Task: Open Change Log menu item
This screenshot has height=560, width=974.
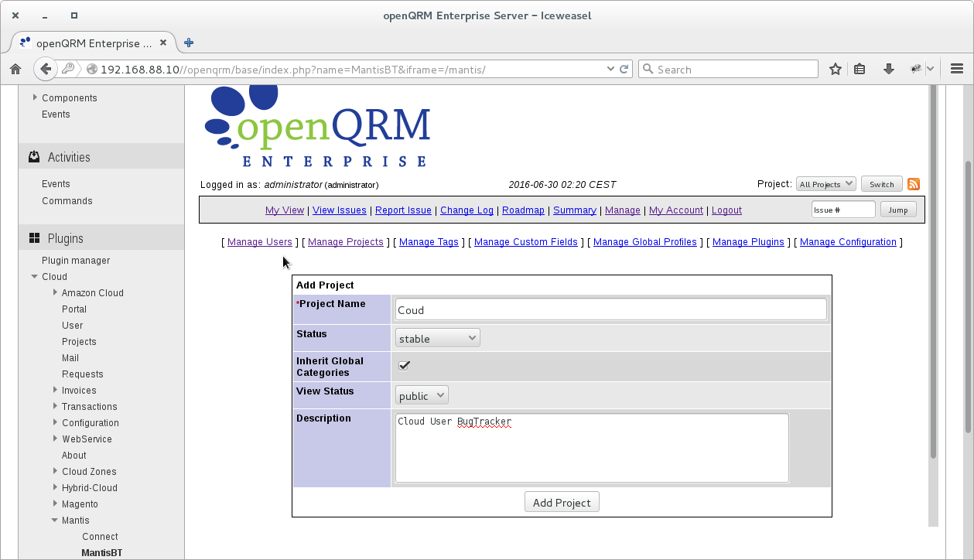Action: (x=466, y=210)
